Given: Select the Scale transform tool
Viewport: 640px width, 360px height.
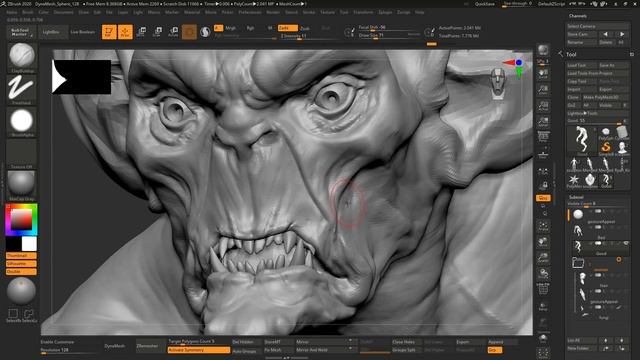Looking at the screenshot, I should (x=157, y=32).
